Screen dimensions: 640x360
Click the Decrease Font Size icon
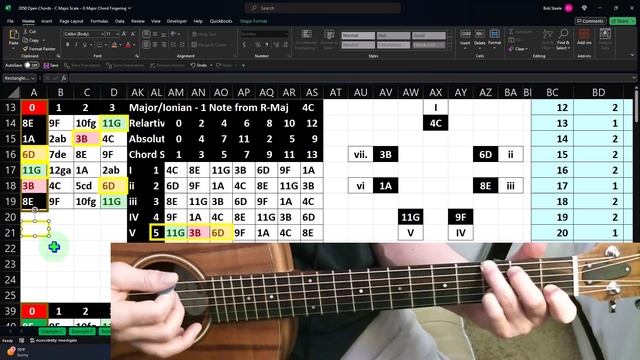pyautogui.click(x=133, y=34)
